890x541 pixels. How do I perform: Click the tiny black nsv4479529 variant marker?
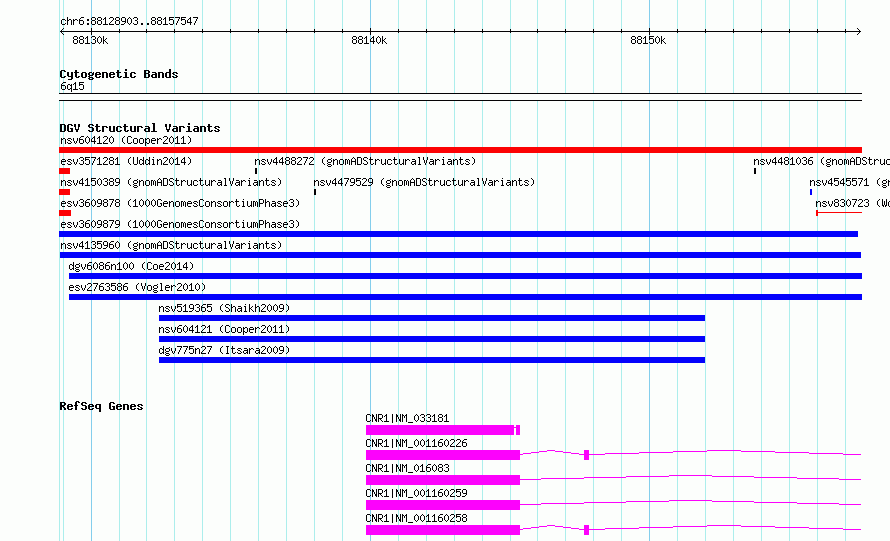pyautogui.click(x=315, y=192)
